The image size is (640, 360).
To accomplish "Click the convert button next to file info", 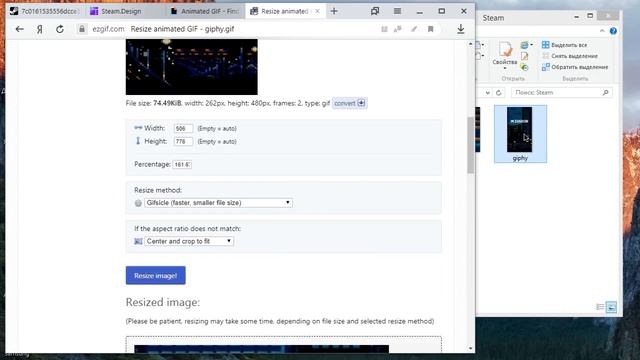I will tap(349, 103).
